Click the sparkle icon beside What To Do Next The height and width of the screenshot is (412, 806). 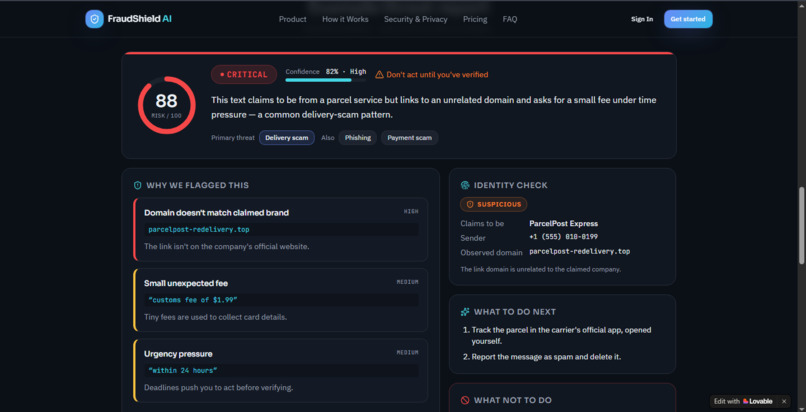click(x=465, y=312)
